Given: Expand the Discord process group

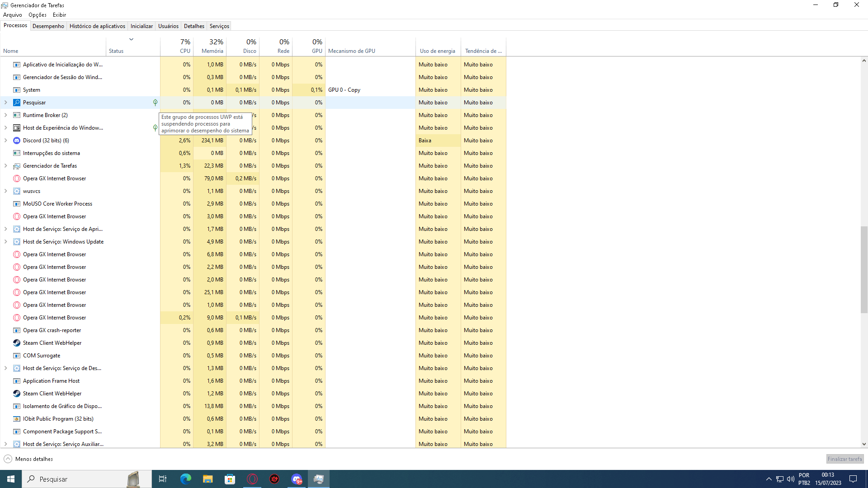Looking at the screenshot, I should pyautogui.click(x=6, y=140).
